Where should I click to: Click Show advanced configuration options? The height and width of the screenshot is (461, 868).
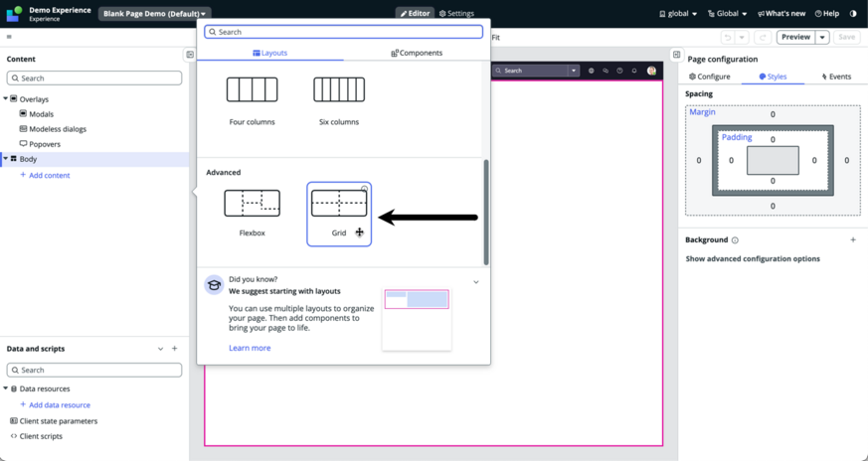(x=753, y=259)
